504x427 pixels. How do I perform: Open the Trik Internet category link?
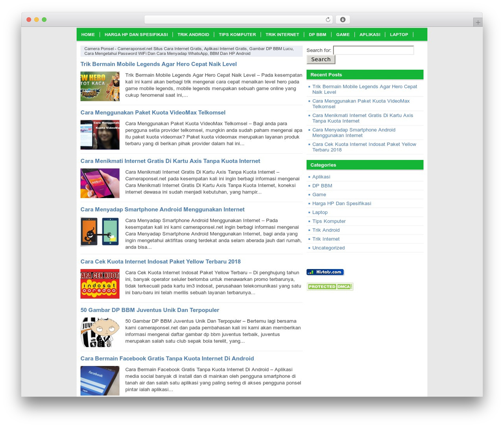tap(326, 239)
